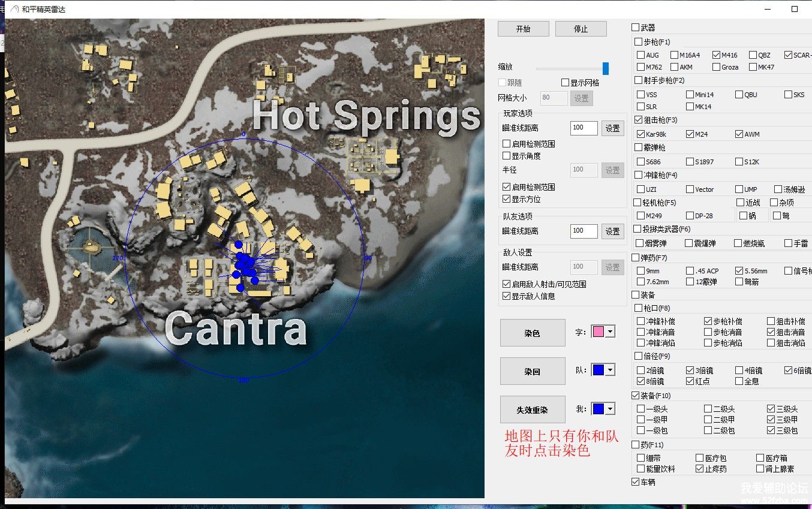Click the 染回 button
Image resolution: width=812 pixels, height=509 pixels.
pos(533,371)
